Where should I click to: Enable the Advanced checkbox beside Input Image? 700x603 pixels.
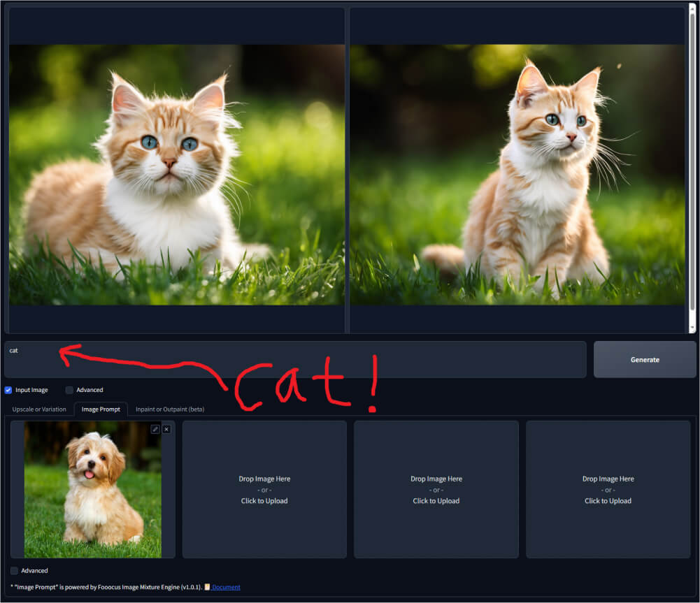[x=69, y=390]
